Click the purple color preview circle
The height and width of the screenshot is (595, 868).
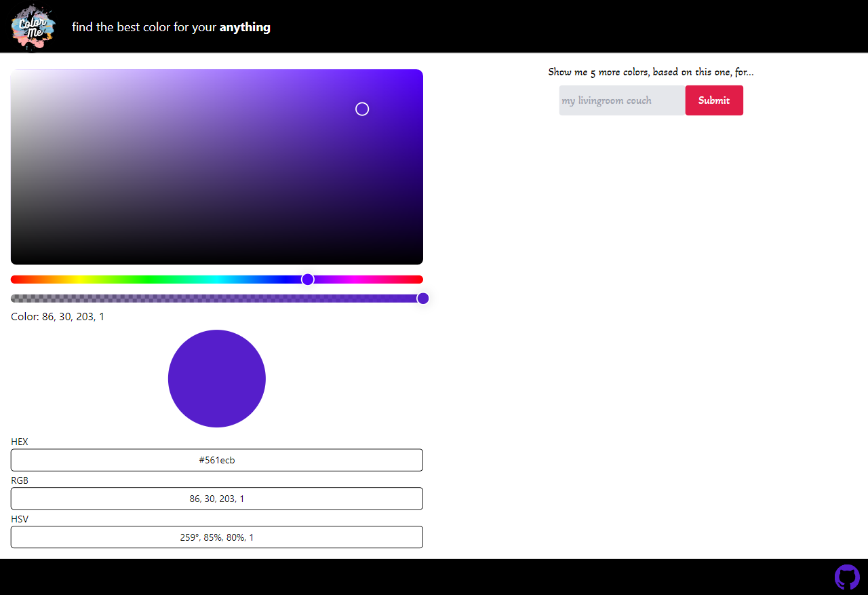(217, 379)
